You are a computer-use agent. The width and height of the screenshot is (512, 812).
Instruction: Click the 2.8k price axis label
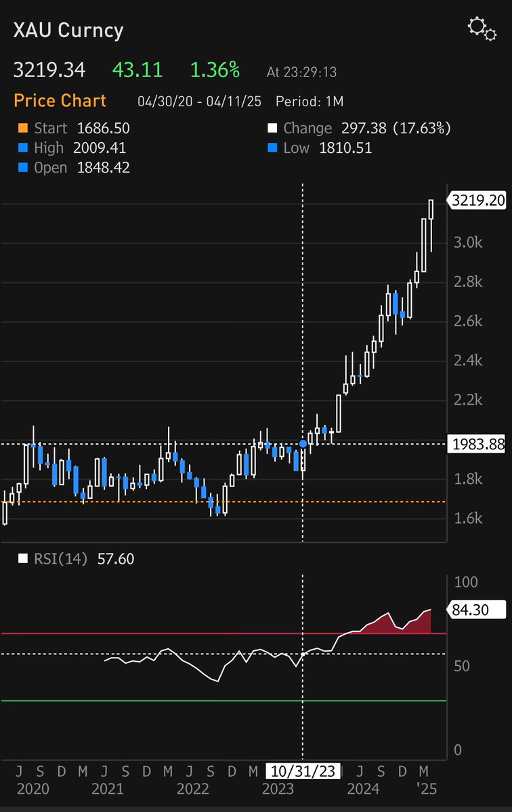point(467,281)
